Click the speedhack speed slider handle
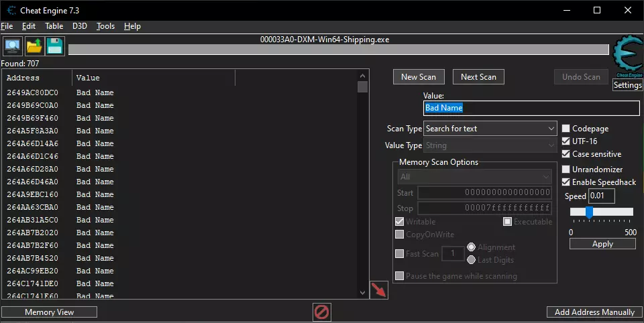Image resolution: width=644 pixels, height=323 pixels. pos(590,212)
